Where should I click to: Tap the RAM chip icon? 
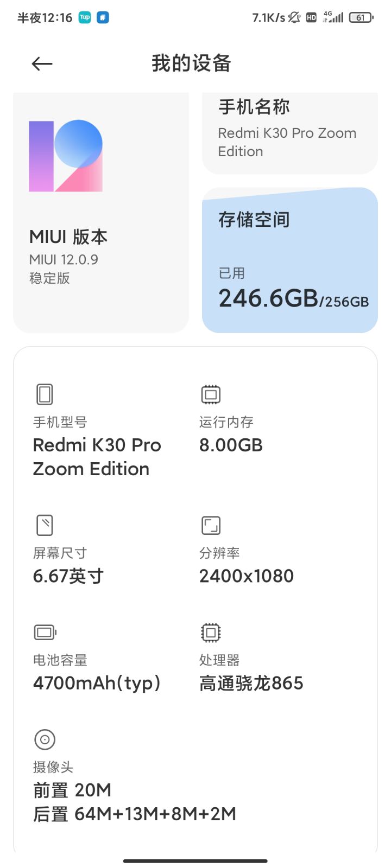[x=211, y=394]
